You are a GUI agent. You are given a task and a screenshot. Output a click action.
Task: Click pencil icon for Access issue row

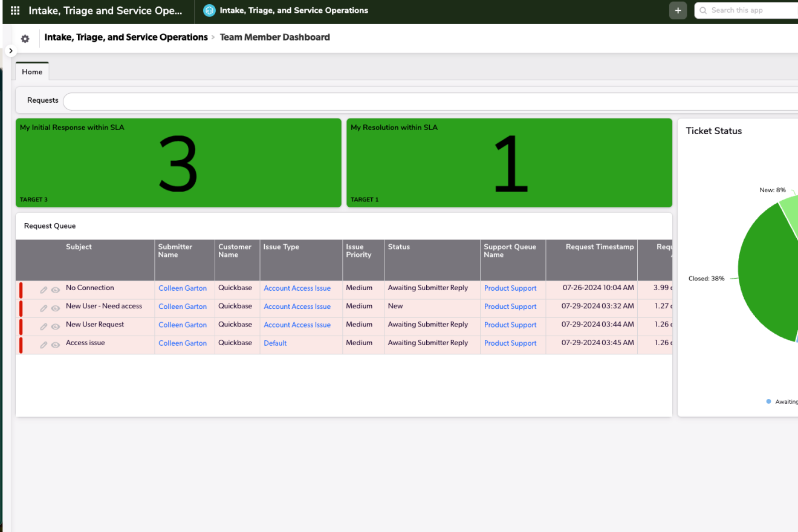coord(44,345)
